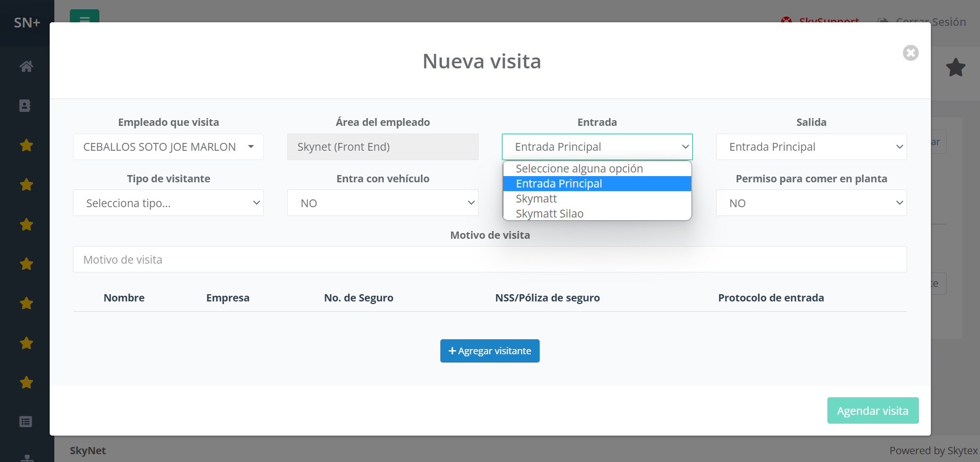Image resolution: width=980 pixels, height=462 pixels.
Task: Click the Cerrar Sesión link
Action: [x=922, y=22]
